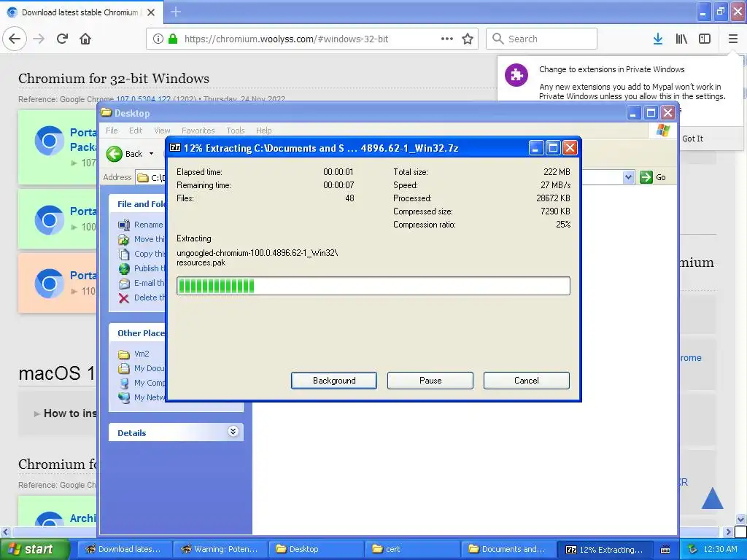Viewport: 747px width, 560px height.
Task: Click the blue scroll-to-top triangle on page
Action: pyautogui.click(x=712, y=498)
